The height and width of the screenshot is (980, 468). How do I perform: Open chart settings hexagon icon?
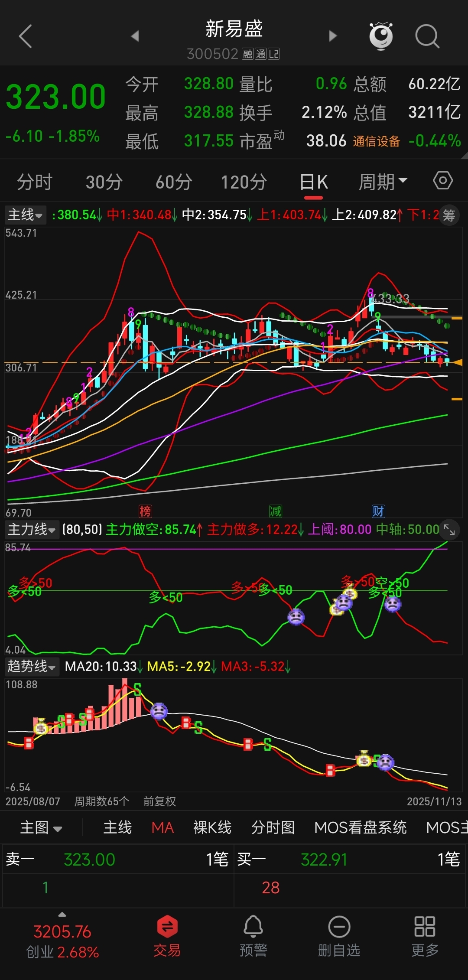click(443, 180)
